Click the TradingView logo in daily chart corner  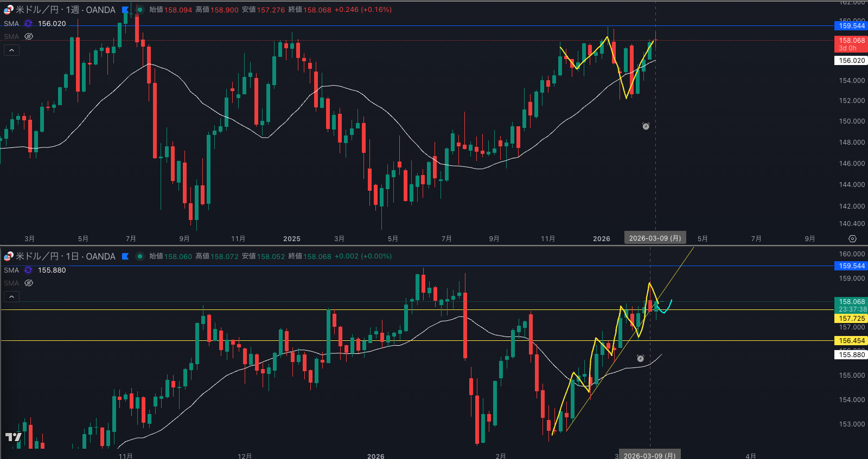14,437
